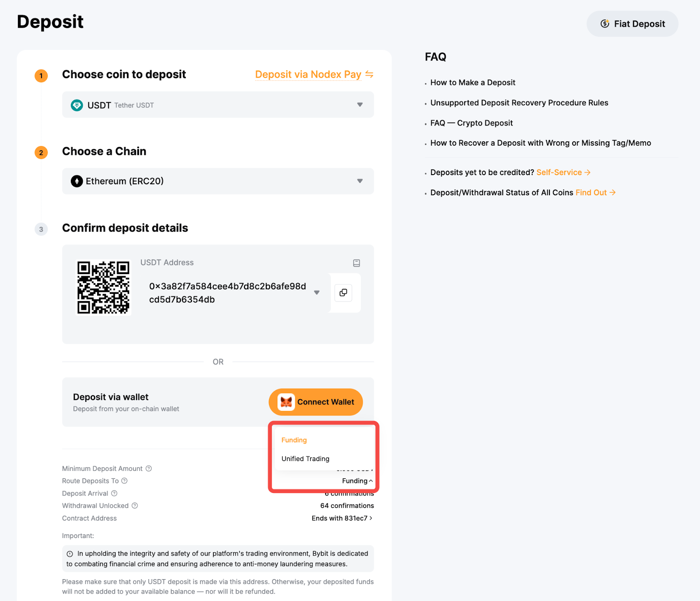Click the Minimum Deposit Amount info icon
The height and width of the screenshot is (601, 700).
[149, 468]
